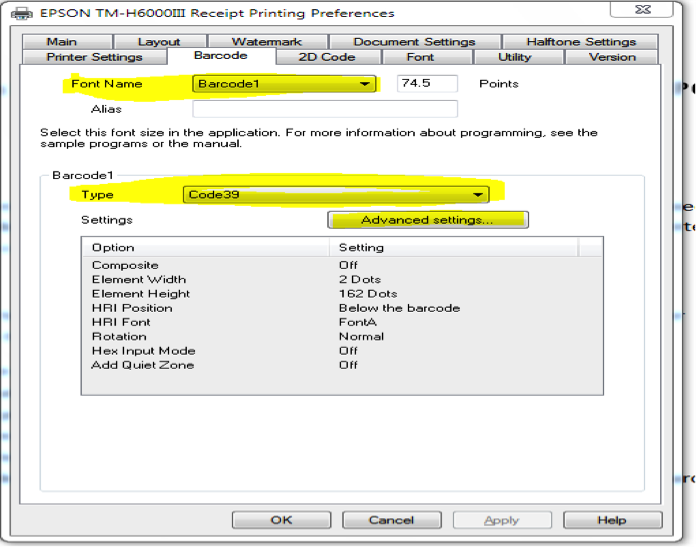Click the Advanced settings button
The height and width of the screenshot is (547, 696).
pyautogui.click(x=428, y=220)
